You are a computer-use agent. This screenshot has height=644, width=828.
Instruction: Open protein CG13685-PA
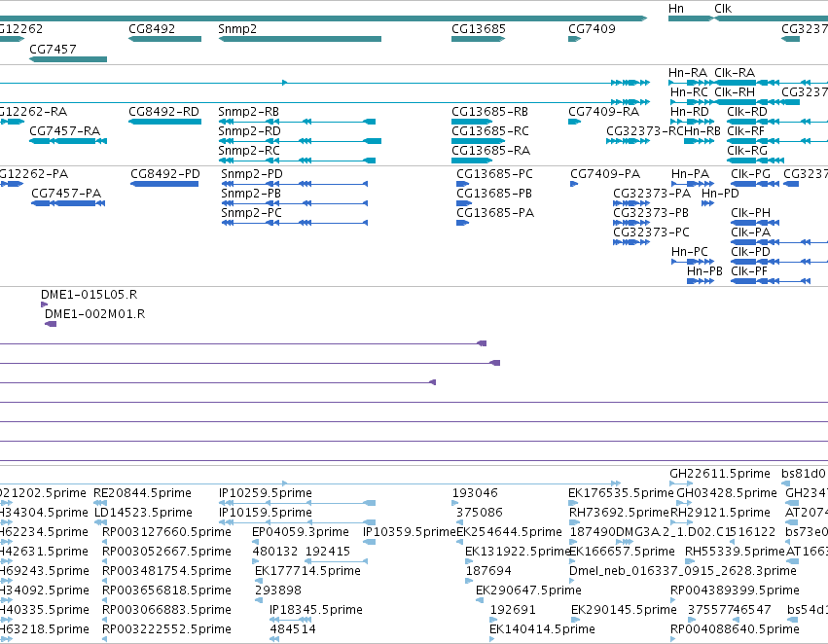(495, 213)
